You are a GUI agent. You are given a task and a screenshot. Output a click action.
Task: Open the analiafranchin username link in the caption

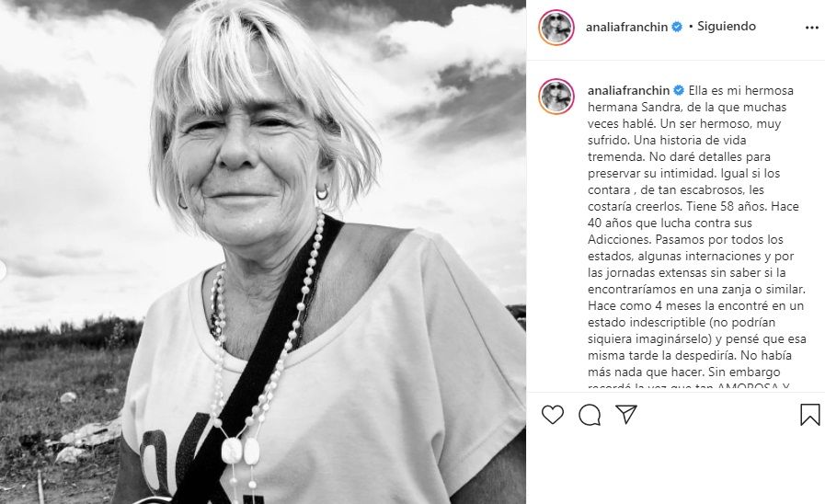(628, 90)
